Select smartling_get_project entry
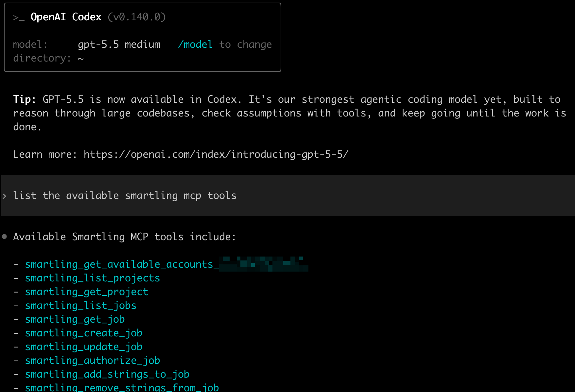 [x=87, y=292]
